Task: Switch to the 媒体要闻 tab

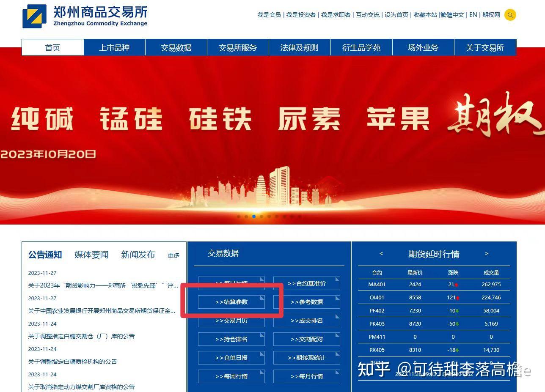Action: point(91,255)
